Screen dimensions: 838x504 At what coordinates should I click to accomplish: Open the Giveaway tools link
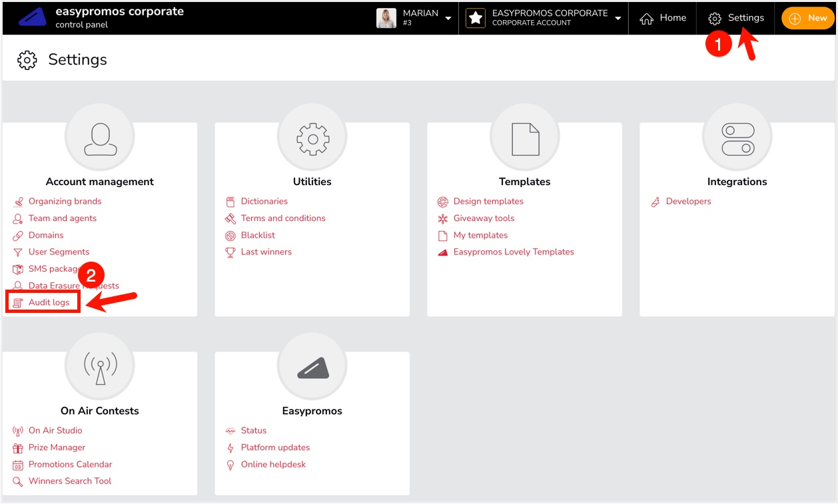click(x=484, y=218)
